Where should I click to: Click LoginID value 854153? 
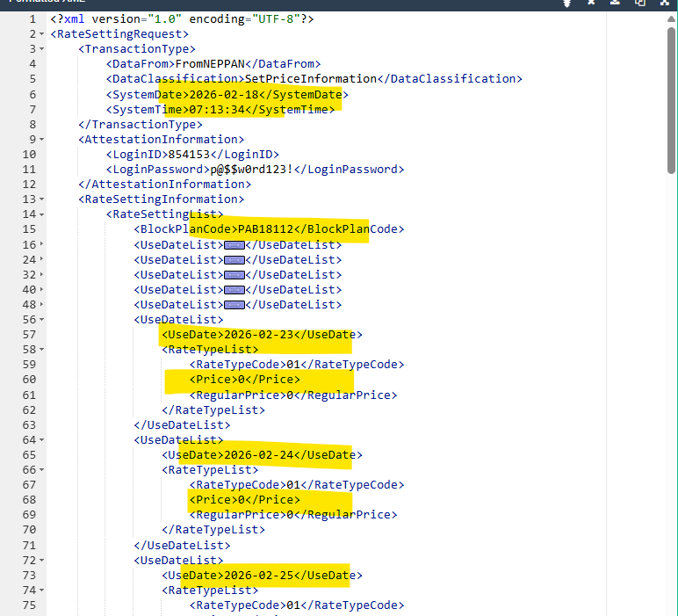click(x=189, y=155)
